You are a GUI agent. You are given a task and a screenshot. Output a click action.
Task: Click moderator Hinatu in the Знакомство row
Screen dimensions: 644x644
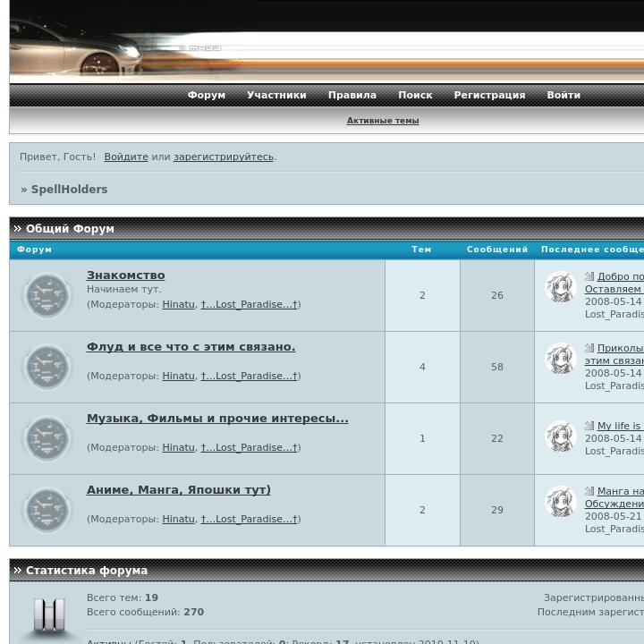pos(178,304)
